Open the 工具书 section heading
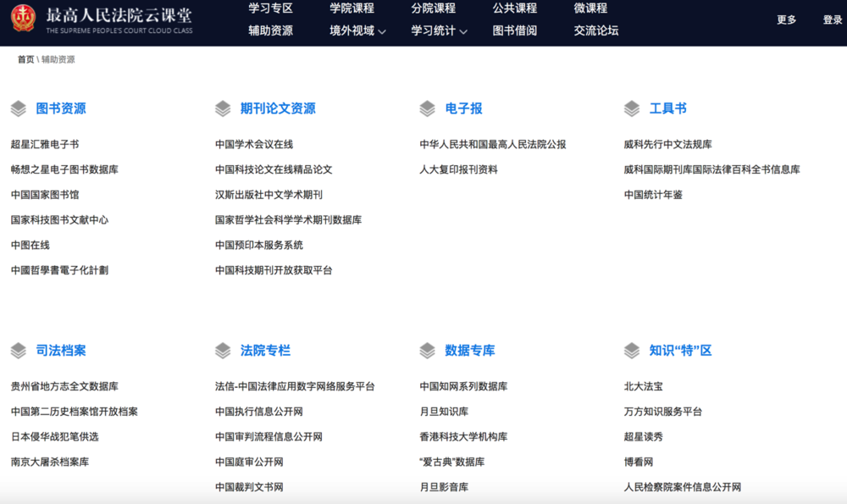Screen dimensions: 847x504 667,108
